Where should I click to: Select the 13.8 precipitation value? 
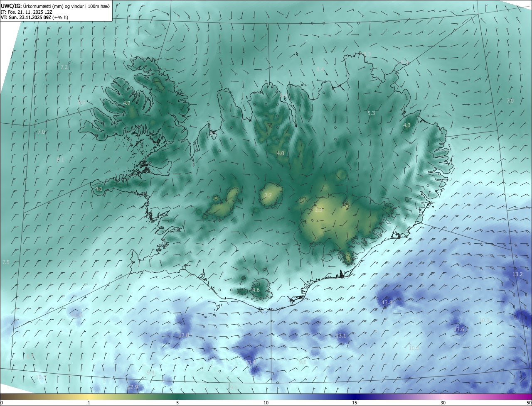(x=387, y=303)
